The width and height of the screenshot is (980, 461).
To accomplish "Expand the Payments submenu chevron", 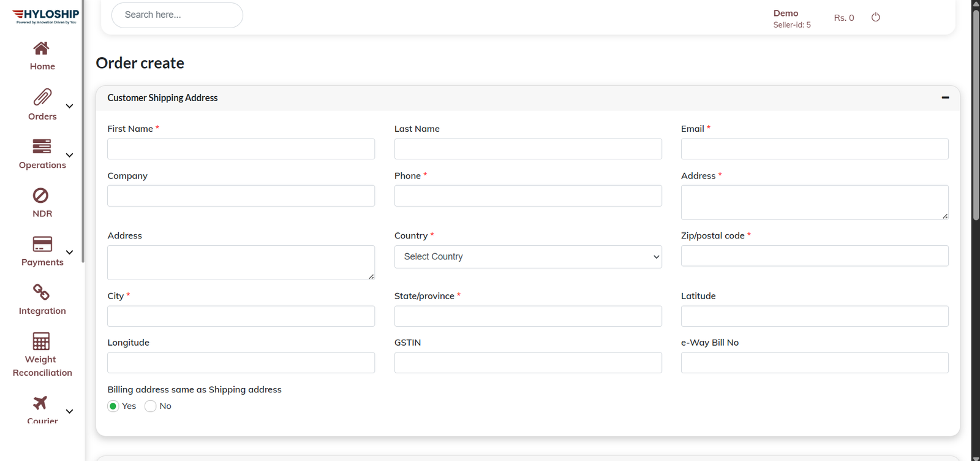I will click(70, 253).
